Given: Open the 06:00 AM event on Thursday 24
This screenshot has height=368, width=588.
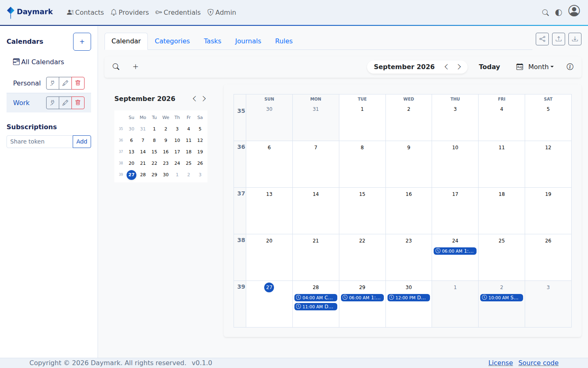Looking at the screenshot, I should [x=455, y=251].
